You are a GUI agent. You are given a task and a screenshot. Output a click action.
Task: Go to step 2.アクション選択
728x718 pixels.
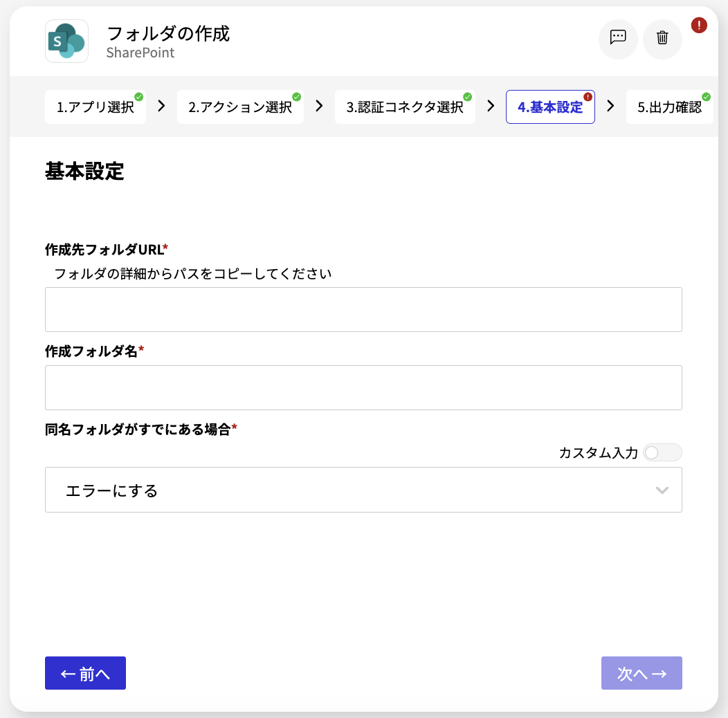(241, 107)
